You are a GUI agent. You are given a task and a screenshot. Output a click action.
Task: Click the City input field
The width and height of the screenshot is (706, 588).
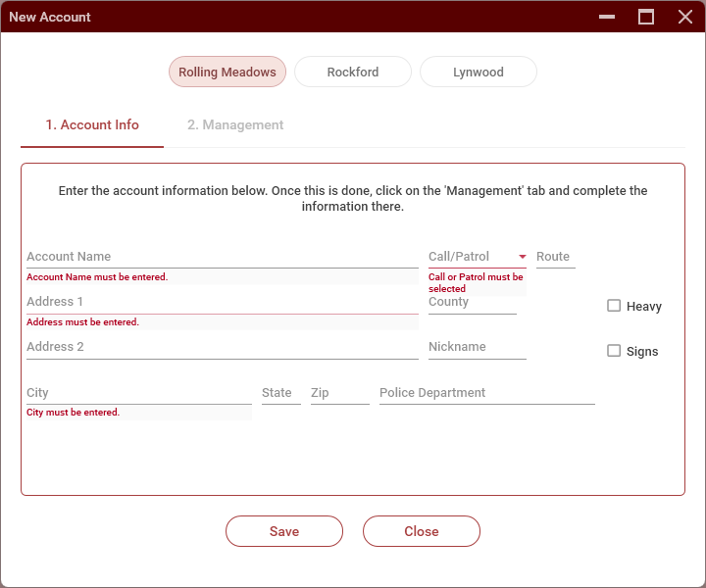[138, 393]
